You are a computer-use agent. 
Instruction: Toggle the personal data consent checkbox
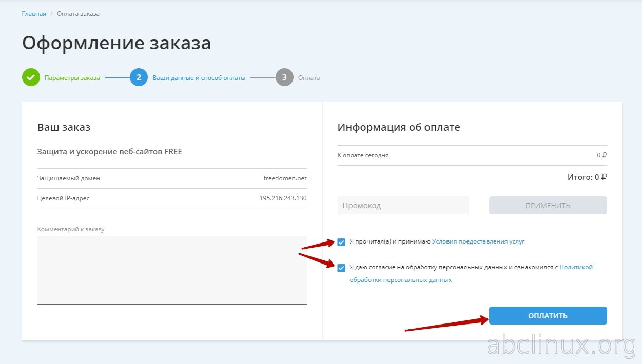click(341, 268)
